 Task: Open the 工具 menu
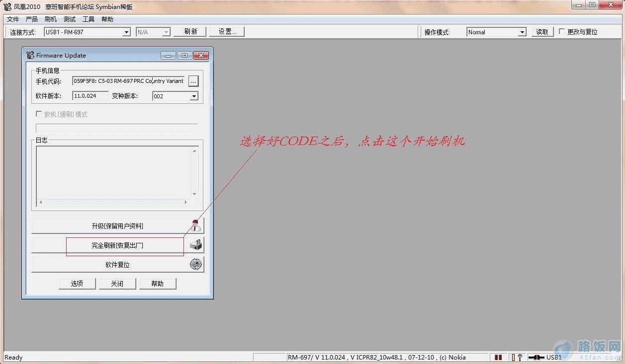click(89, 19)
